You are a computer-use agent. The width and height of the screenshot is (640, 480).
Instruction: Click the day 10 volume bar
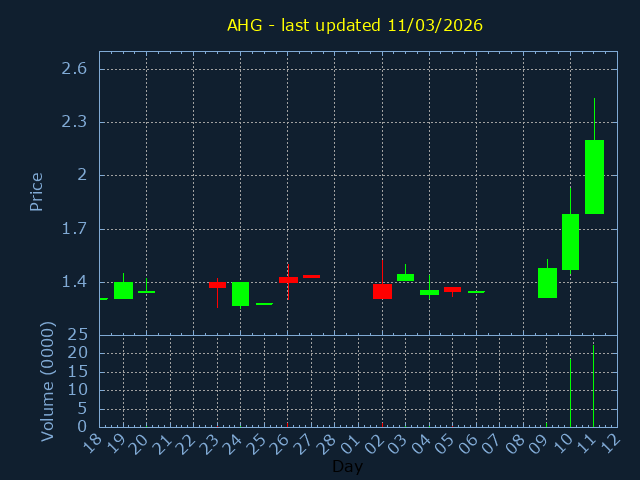[570, 393]
